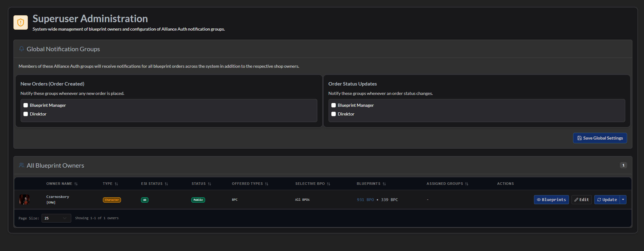
Task: Click the sort icon beside Offered Types column
Action: (x=267, y=184)
